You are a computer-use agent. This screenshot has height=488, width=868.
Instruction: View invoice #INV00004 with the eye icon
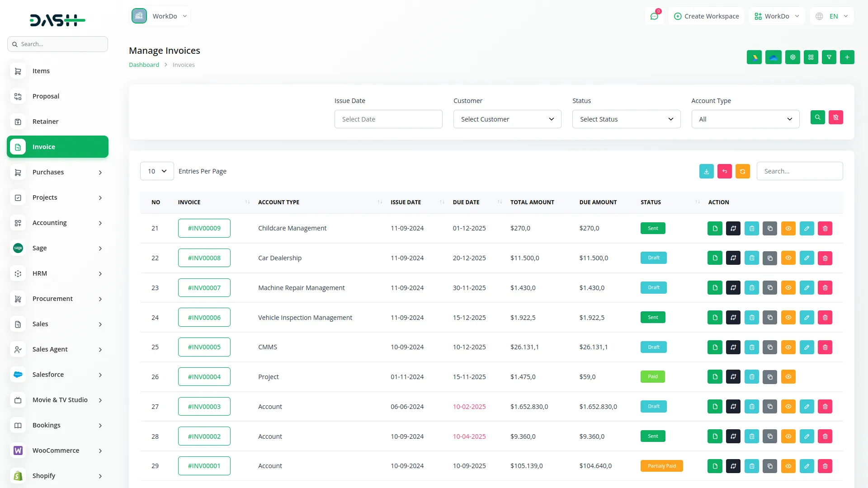click(788, 377)
